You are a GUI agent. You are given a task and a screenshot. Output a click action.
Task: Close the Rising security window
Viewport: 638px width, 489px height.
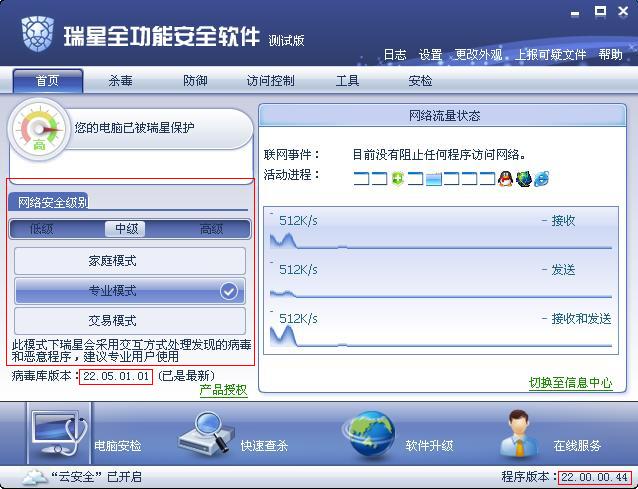623,11
